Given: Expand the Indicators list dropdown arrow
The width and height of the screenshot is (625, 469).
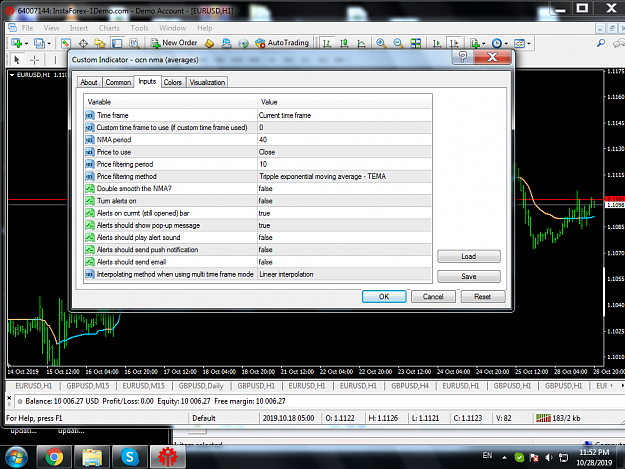Looking at the screenshot, I should [x=483, y=43].
